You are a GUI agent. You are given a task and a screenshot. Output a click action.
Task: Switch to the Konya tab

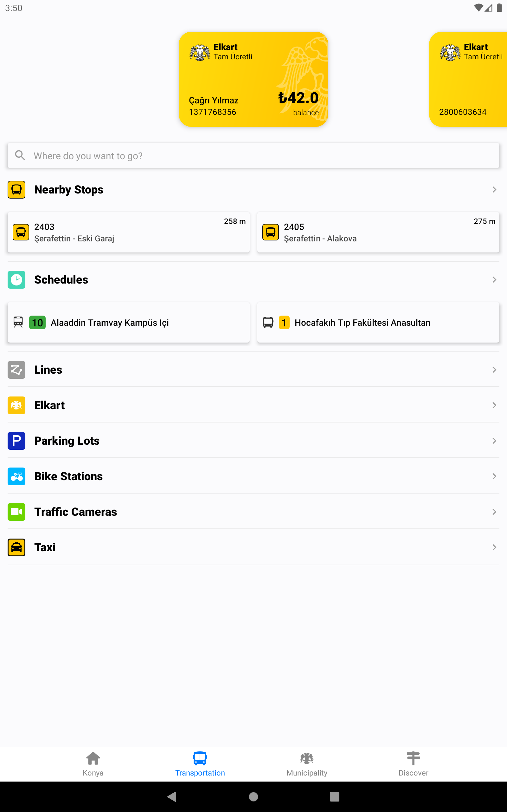coord(93,764)
